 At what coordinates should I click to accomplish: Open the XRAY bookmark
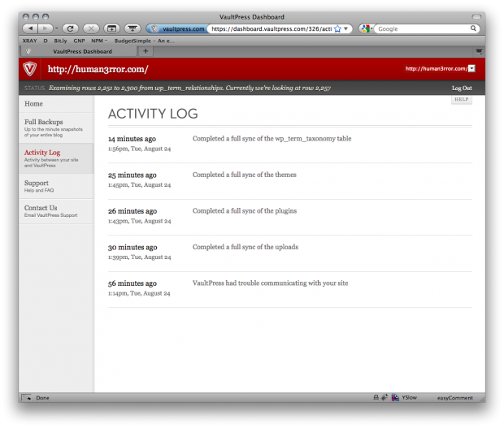(29, 41)
